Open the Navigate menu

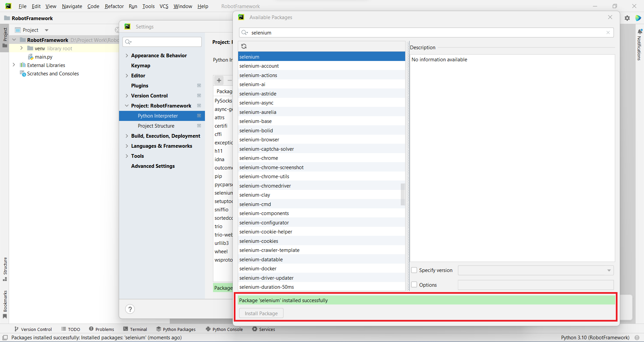pyautogui.click(x=72, y=6)
